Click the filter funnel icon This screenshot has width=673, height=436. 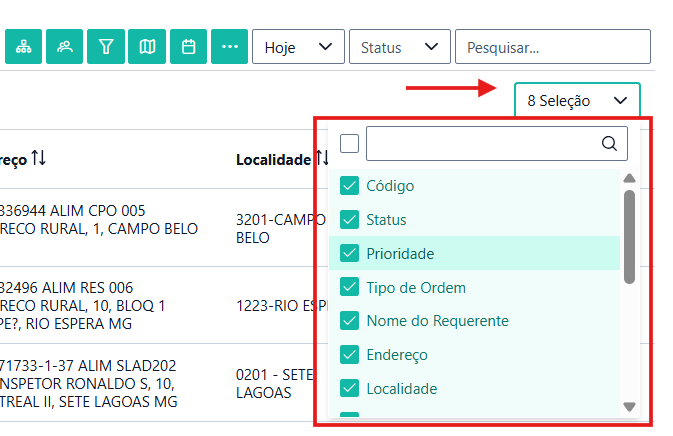[105, 47]
